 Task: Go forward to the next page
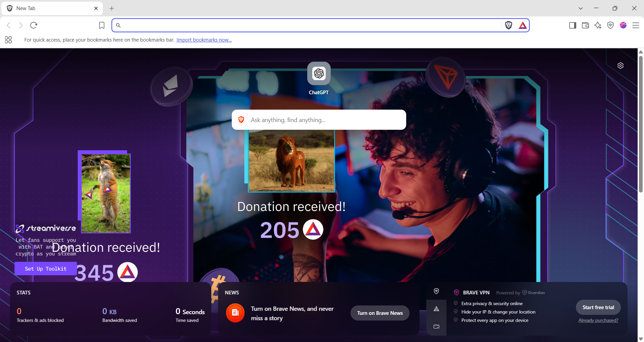point(21,25)
